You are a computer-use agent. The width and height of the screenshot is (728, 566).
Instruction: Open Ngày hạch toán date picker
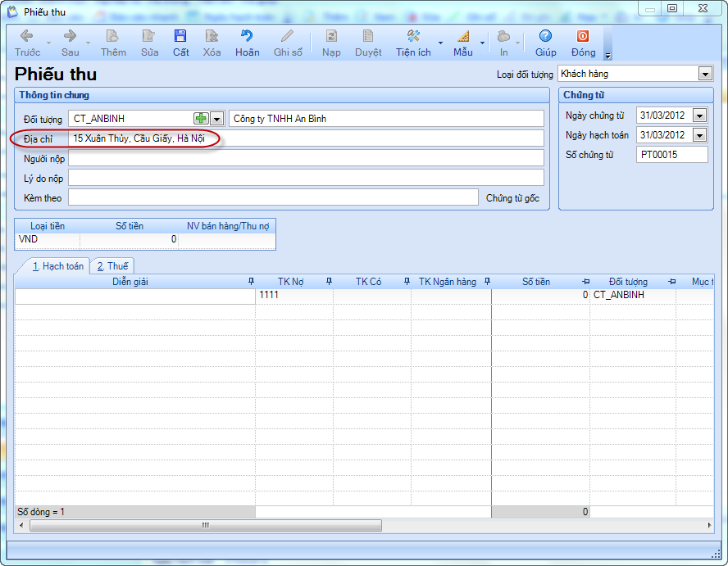click(x=699, y=135)
